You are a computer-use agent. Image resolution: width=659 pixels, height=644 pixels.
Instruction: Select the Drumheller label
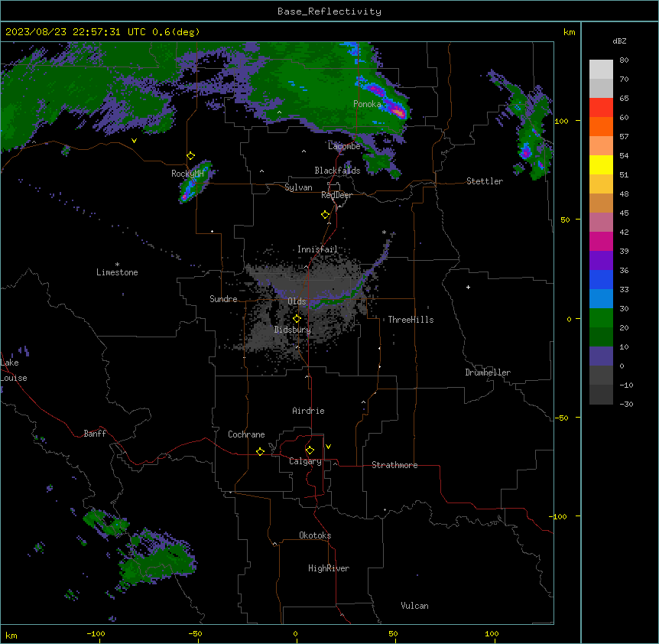[x=488, y=372]
